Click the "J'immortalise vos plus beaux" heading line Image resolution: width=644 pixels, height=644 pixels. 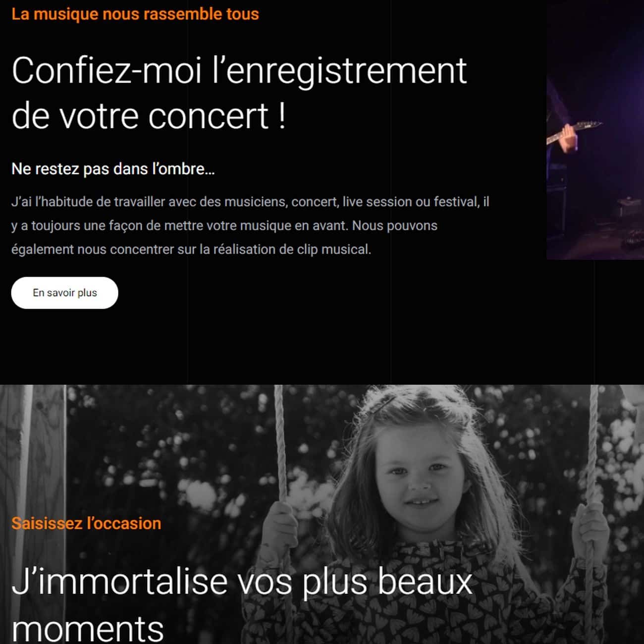(242, 582)
